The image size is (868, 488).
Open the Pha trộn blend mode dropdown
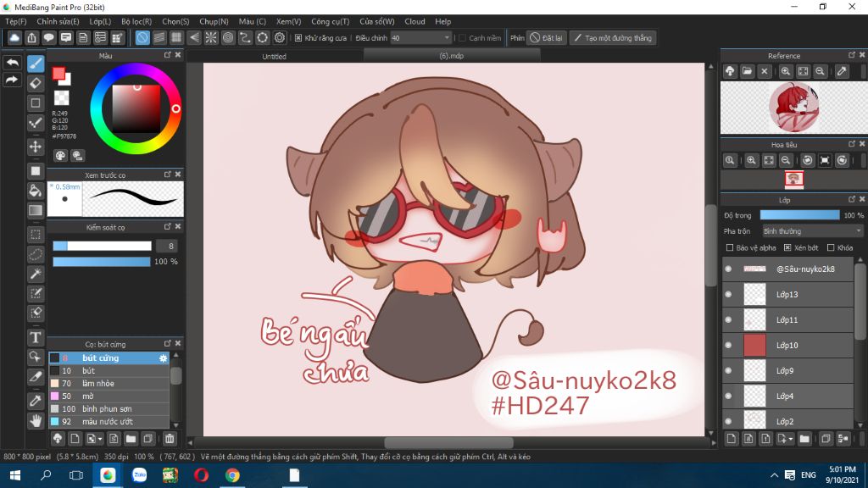[812, 231]
